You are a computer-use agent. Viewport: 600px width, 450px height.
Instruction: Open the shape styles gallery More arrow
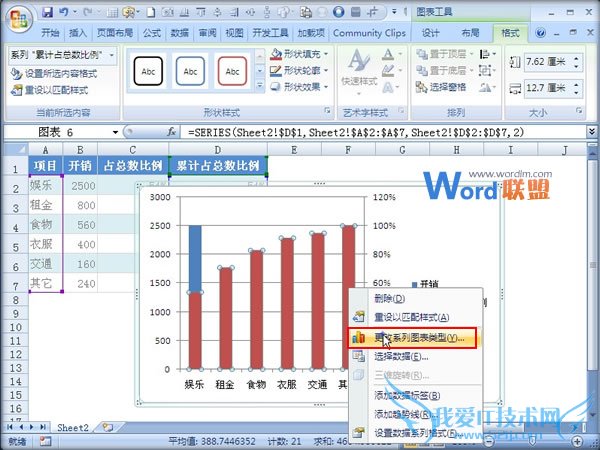260,86
